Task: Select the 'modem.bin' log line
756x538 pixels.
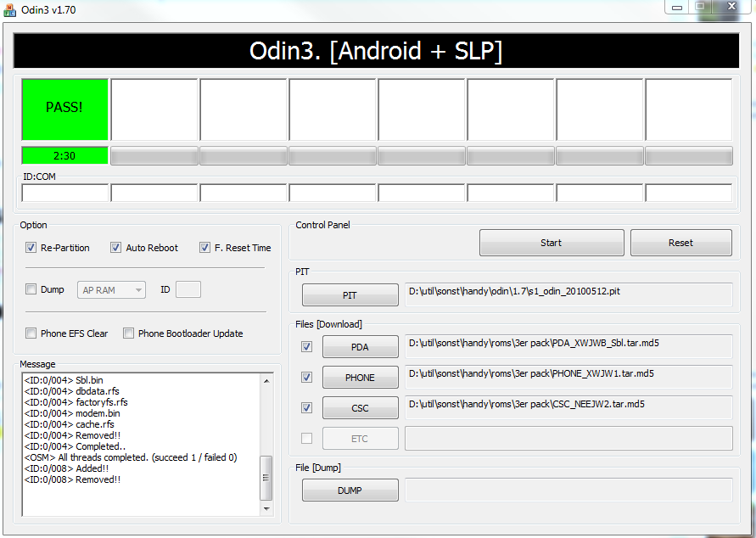Action: tap(72, 413)
